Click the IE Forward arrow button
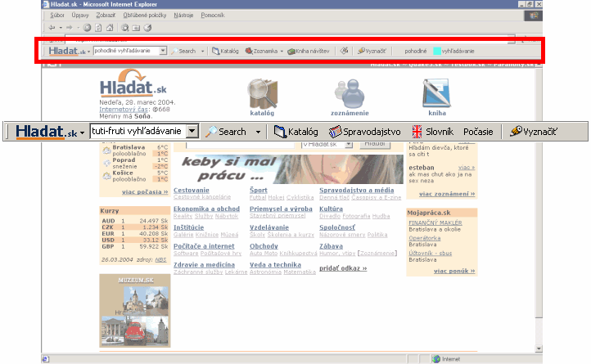Image resolution: width=591 pixels, height=364 pixels. (x=69, y=28)
